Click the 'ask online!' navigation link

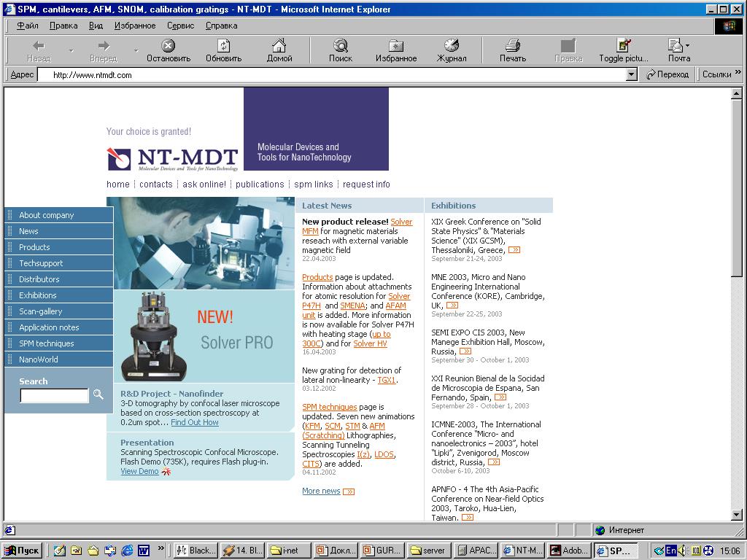pos(204,184)
